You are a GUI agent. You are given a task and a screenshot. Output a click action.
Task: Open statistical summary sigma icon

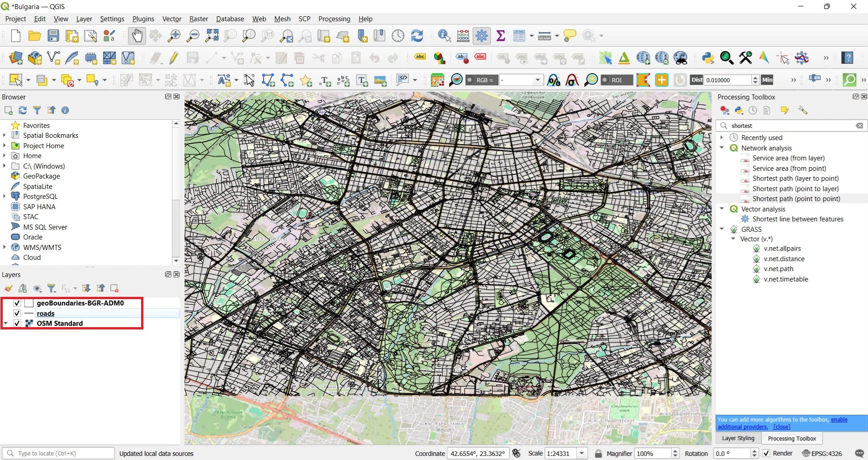pyautogui.click(x=501, y=36)
